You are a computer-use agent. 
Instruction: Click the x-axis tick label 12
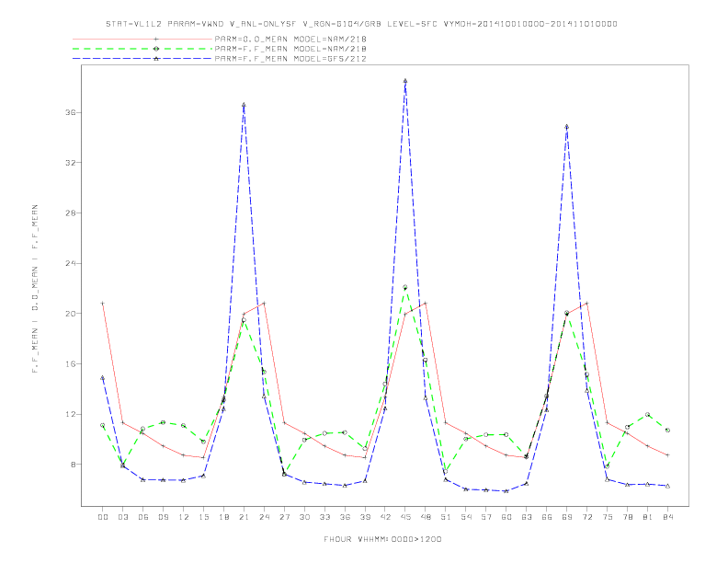pyautogui.click(x=184, y=517)
